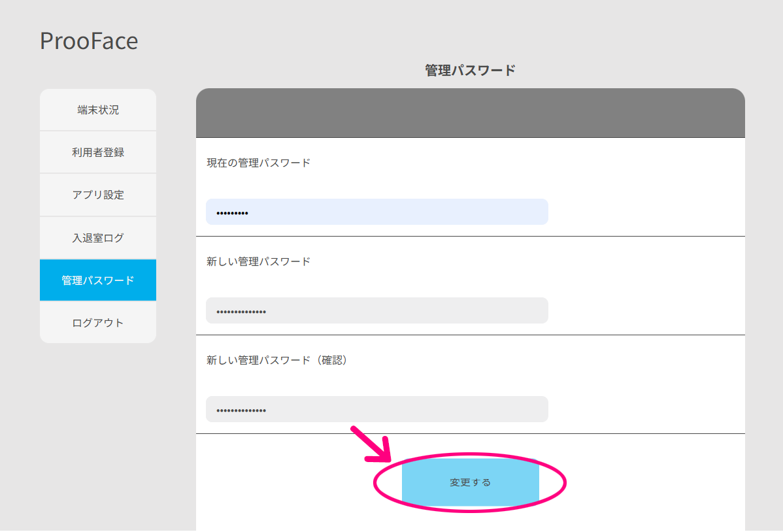783x532 pixels.
Task: Open the 端末状況 menu item
Action: point(98,110)
